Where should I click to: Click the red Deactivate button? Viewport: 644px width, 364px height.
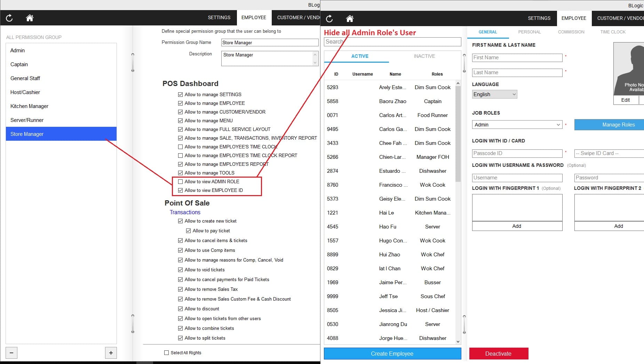pos(498,354)
